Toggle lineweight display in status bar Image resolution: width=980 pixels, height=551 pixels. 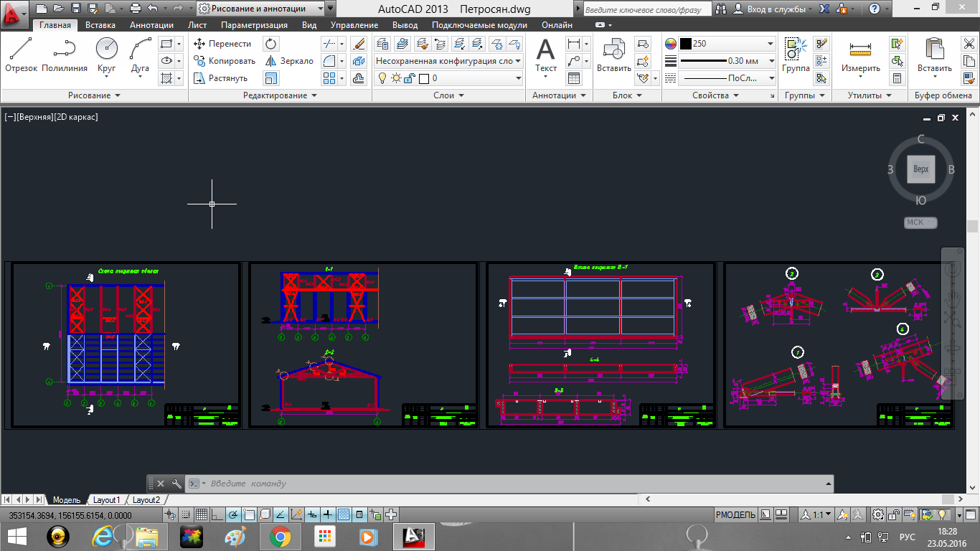328,514
